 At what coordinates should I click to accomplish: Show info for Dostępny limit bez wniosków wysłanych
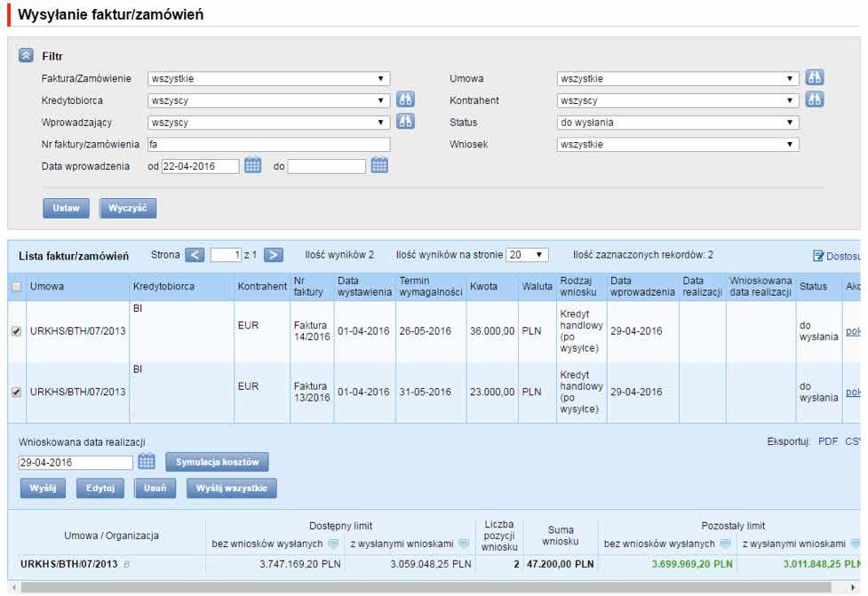coord(333,544)
